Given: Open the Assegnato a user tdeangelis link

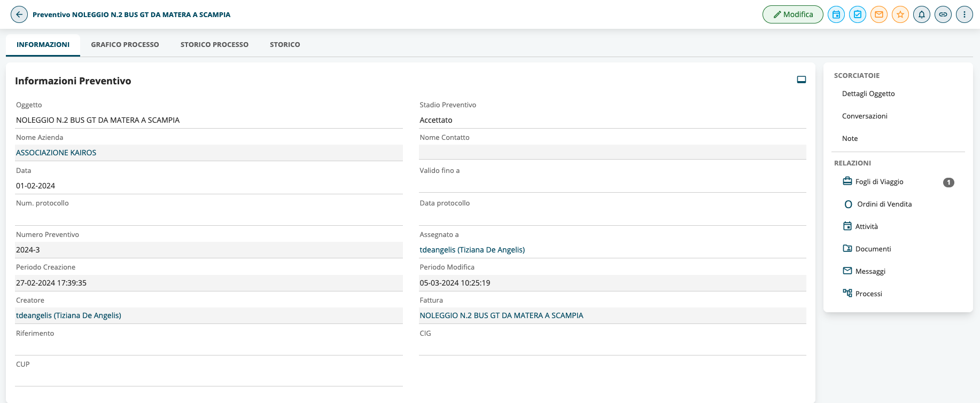Looking at the screenshot, I should (472, 250).
